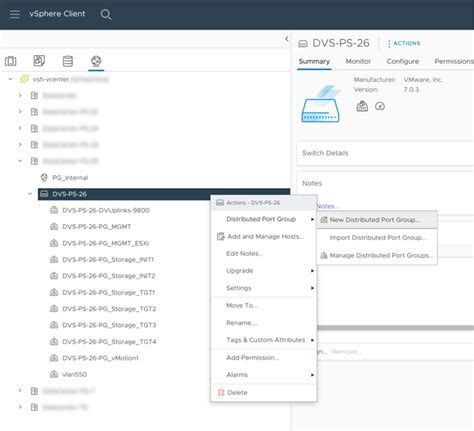Switch to Hosts and Clusters inventory view

pos(11,61)
